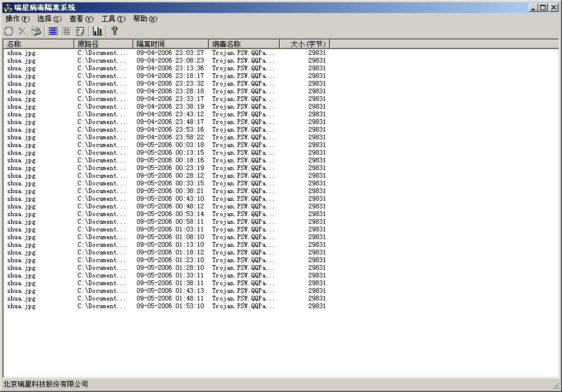Open the 选择(S) menu
Viewport: 562px width, 392px height.
tap(50, 19)
